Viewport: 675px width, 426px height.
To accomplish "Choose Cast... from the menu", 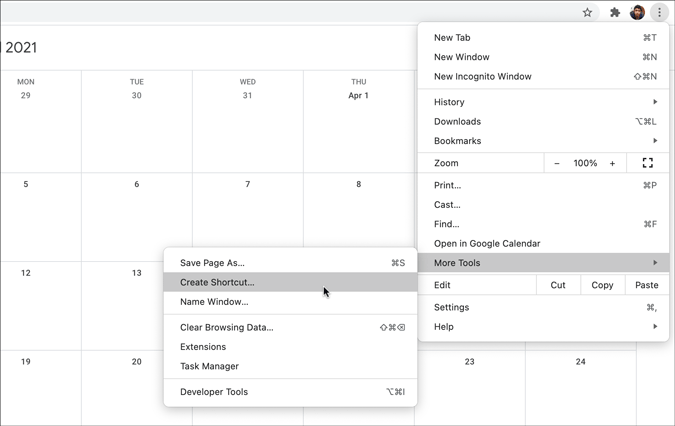I will (x=543, y=204).
